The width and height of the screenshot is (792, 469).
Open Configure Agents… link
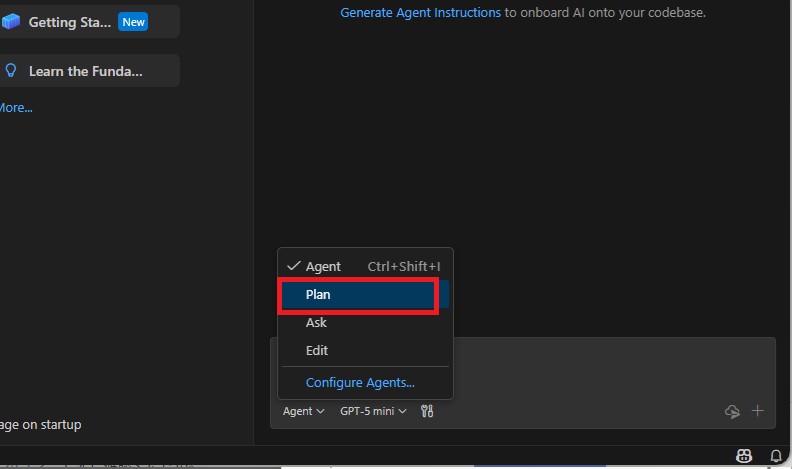(360, 383)
